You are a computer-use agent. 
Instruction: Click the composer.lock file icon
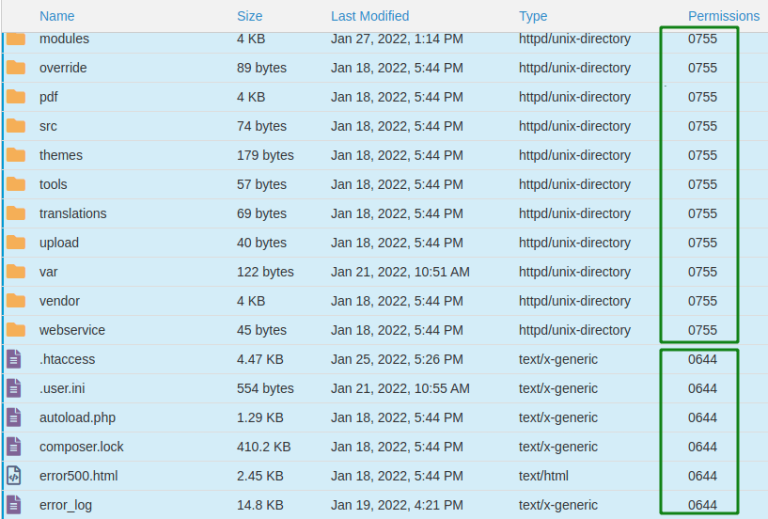pos(14,447)
